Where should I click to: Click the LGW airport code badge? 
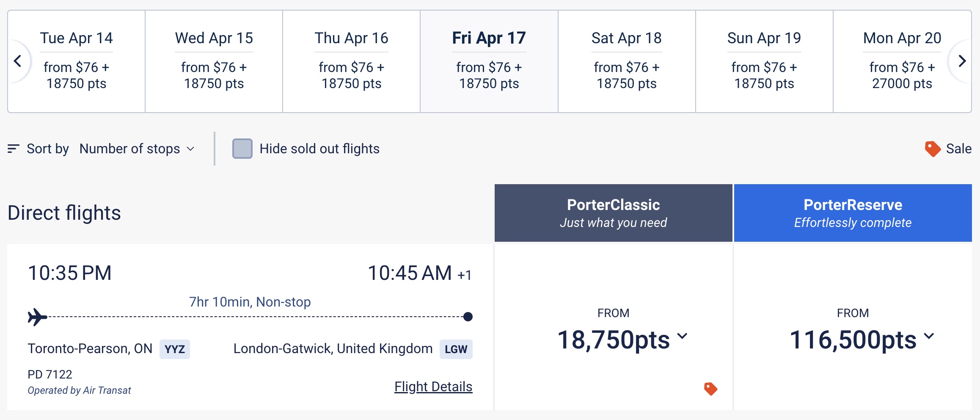pos(456,349)
